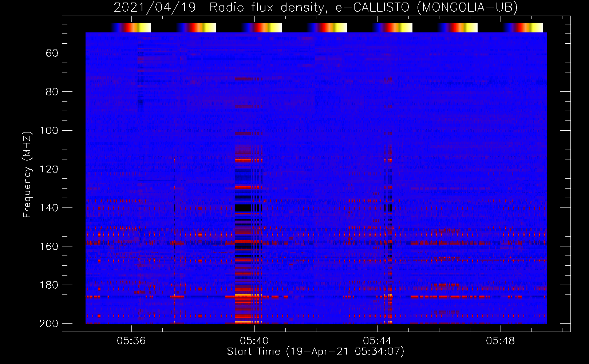Select the 'Start Time (19-Apr-21 05:34:07)' axis label
The height and width of the screenshot is (364, 589).
click(x=316, y=352)
